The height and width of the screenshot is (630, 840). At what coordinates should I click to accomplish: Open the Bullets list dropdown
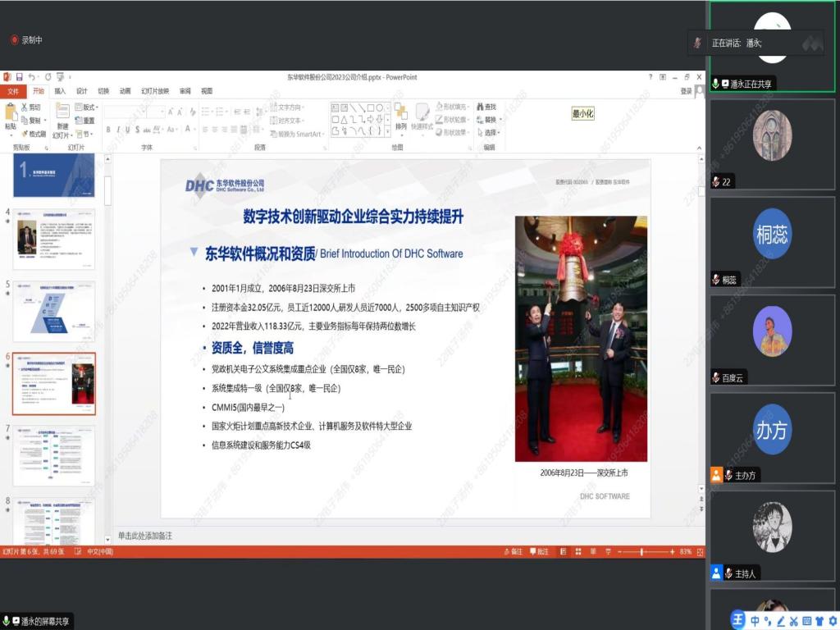[206, 112]
